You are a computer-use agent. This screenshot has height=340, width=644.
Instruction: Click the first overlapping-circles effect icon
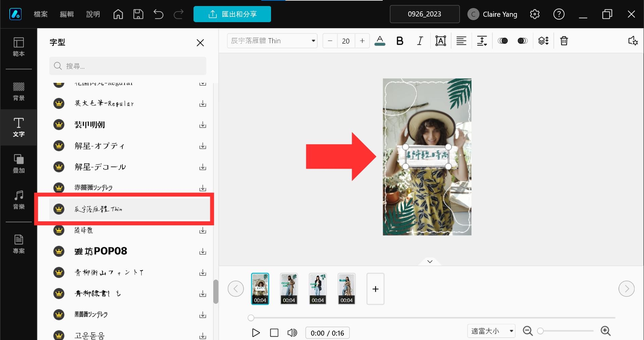(x=503, y=41)
